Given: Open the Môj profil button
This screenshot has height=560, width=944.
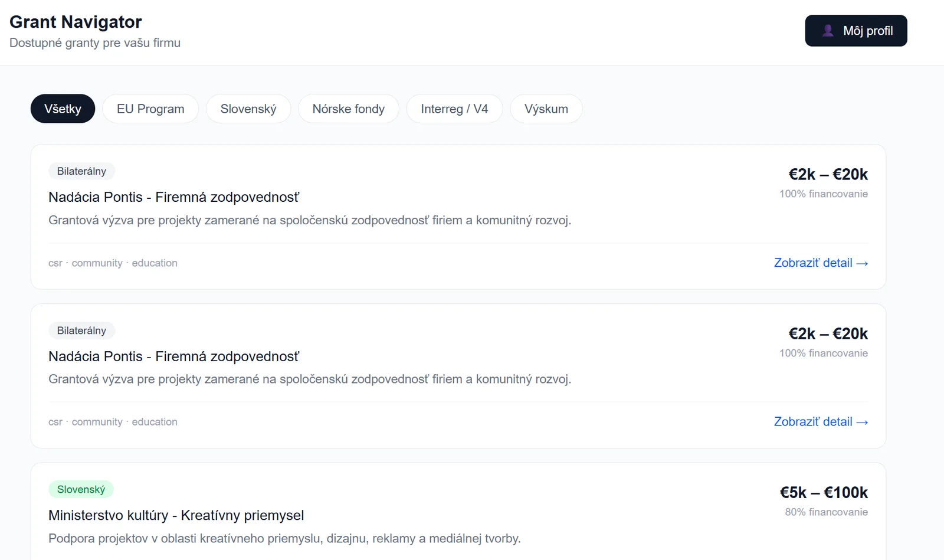Looking at the screenshot, I should coord(856,31).
